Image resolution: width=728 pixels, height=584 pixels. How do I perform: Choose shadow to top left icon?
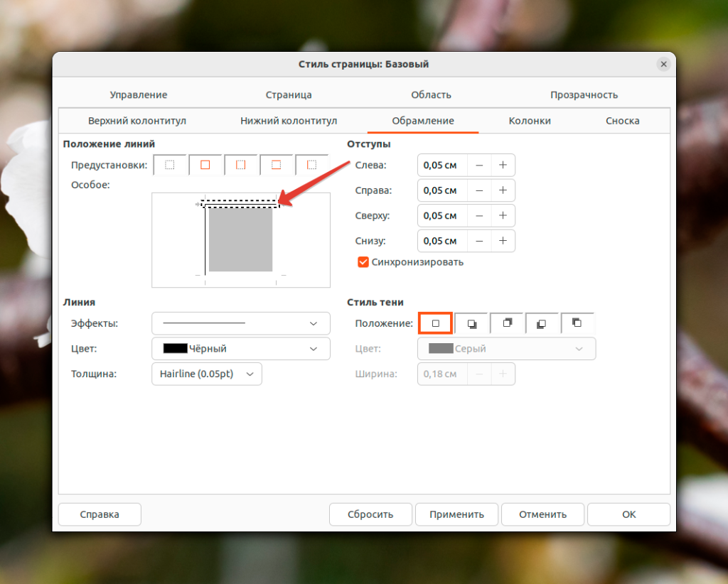coord(577,323)
